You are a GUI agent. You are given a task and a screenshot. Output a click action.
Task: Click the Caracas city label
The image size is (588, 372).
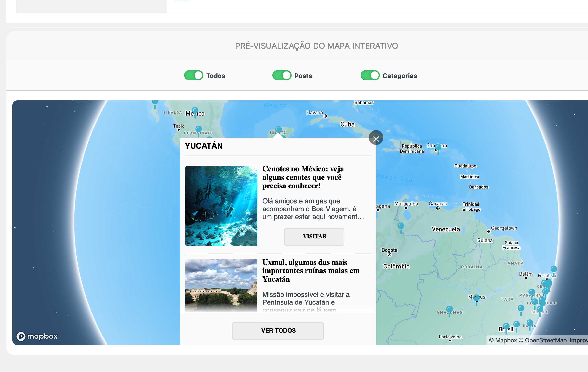point(438,204)
